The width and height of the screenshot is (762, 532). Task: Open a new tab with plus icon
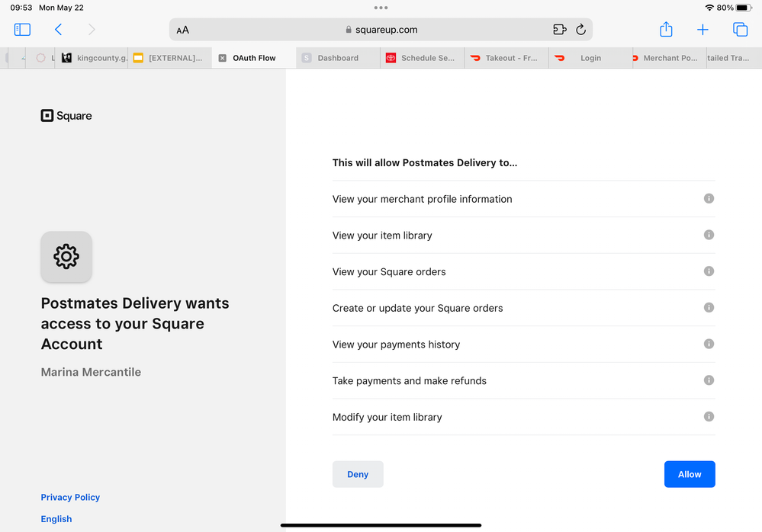[x=703, y=30]
